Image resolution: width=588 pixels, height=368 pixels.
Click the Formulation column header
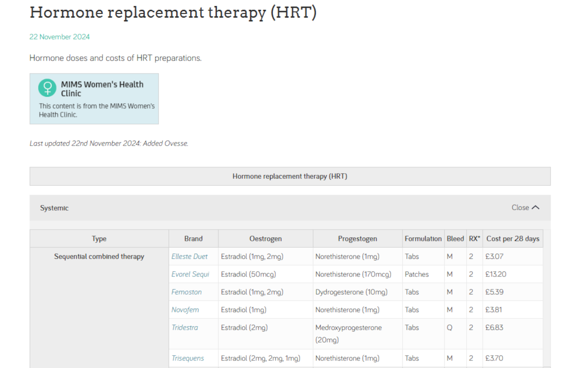tap(423, 239)
